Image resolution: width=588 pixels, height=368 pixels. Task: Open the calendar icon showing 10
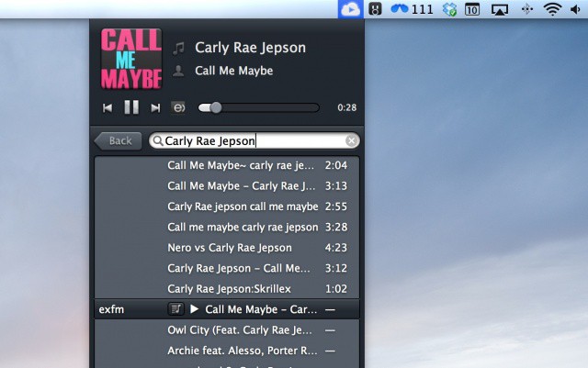pos(471,9)
